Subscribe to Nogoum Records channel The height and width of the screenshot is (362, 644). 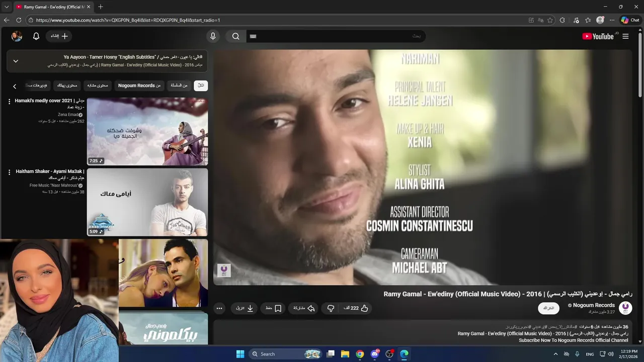548,308
